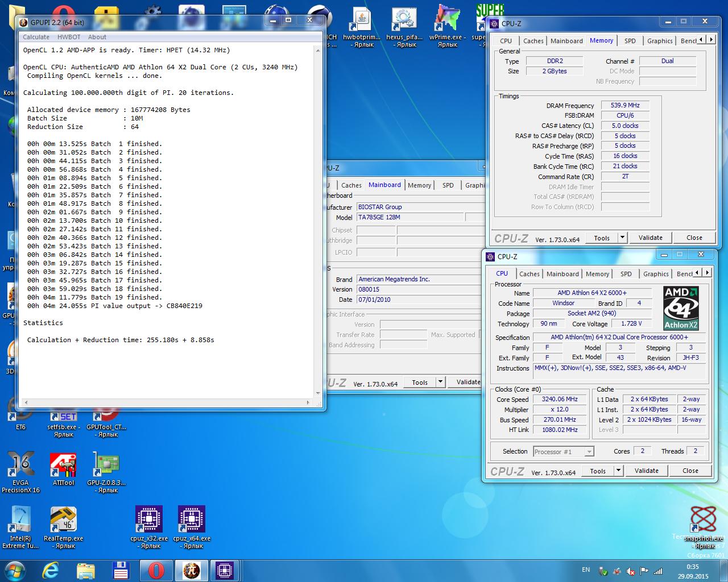Launch Internet Explorer from the taskbar
The image size is (728, 582).
click(x=50, y=570)
